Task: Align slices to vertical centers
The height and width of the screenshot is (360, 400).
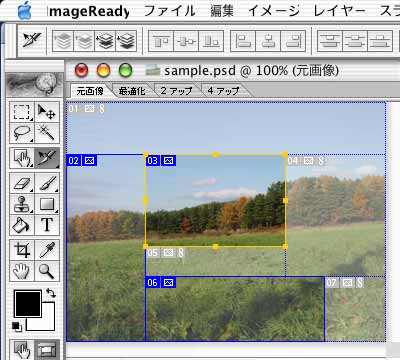Action: [x=186, y=41]
